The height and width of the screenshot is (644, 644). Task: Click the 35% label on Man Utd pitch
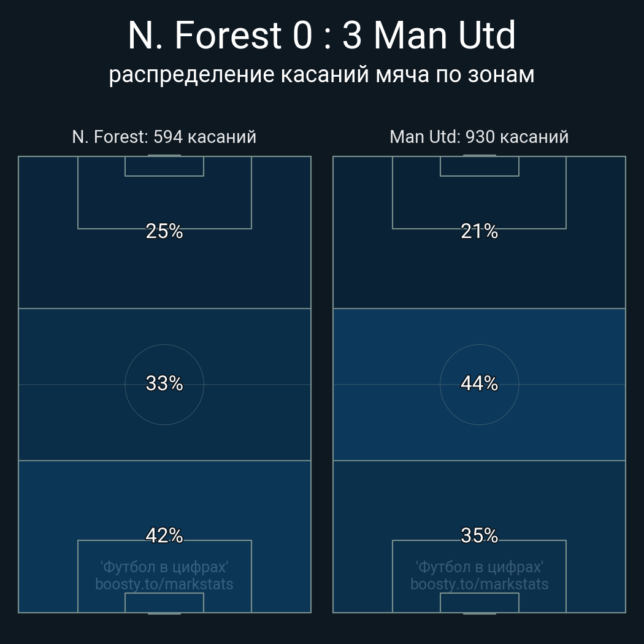pyautogui.click(x=479, y=535)
